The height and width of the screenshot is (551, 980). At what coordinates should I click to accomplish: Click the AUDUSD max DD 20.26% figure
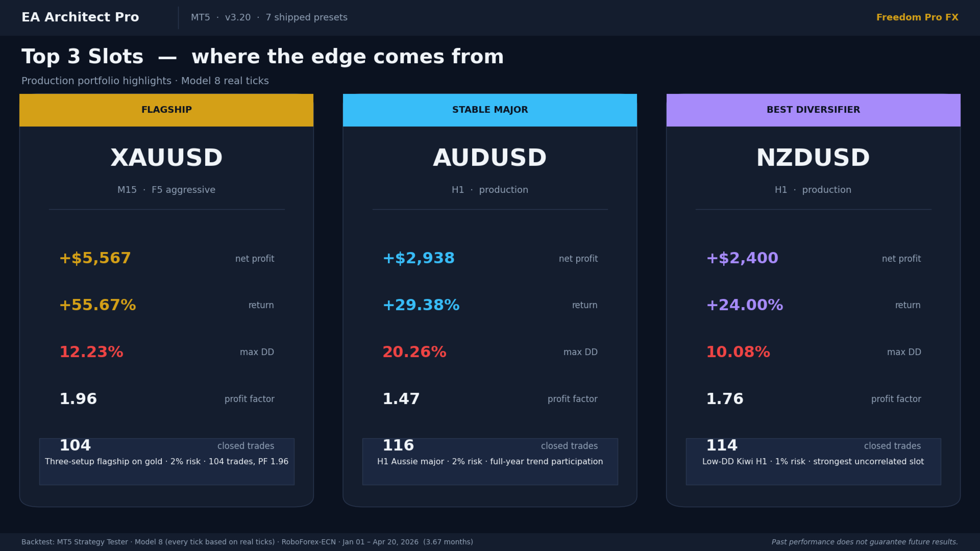click(x=414, y=352)
